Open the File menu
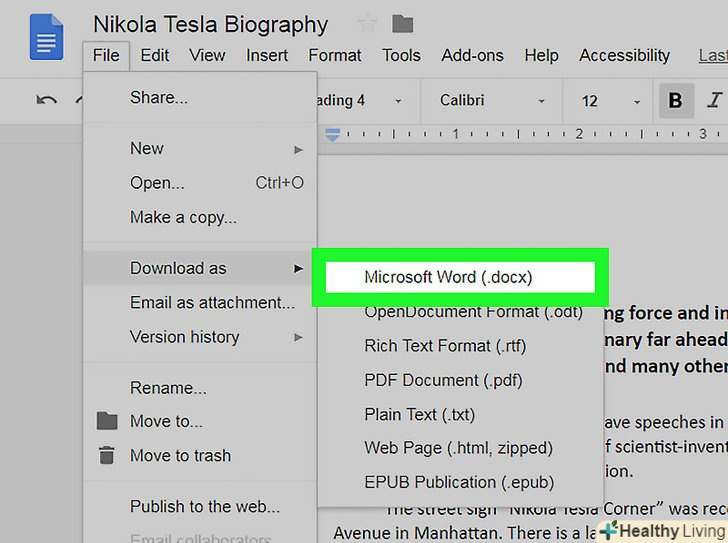 tap(106, 56)
